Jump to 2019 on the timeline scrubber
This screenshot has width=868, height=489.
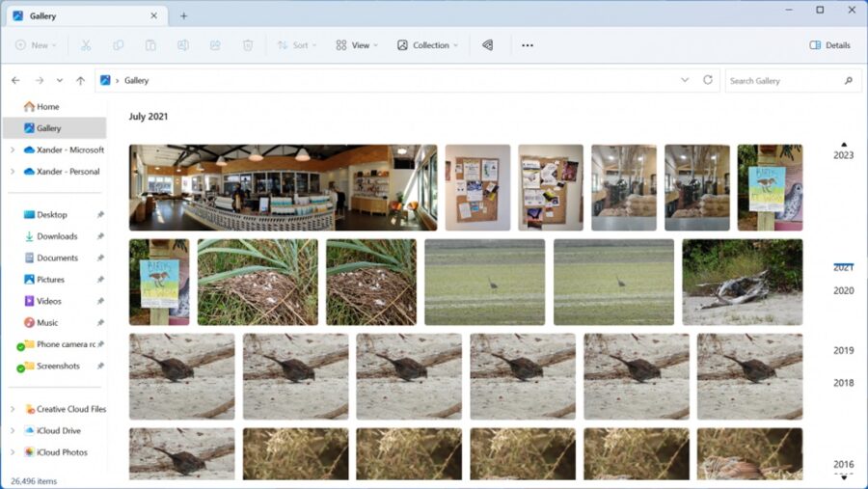click(843, 351)
